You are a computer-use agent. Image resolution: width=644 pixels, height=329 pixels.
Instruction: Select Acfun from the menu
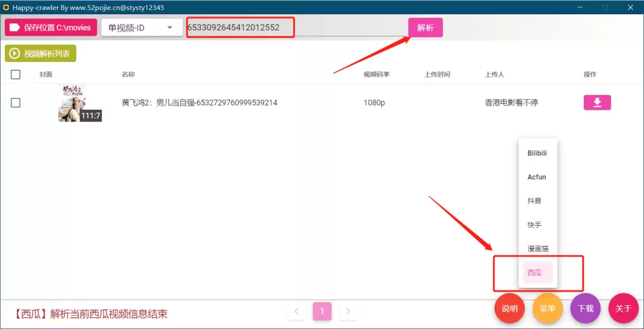click(x=538, y=177)
